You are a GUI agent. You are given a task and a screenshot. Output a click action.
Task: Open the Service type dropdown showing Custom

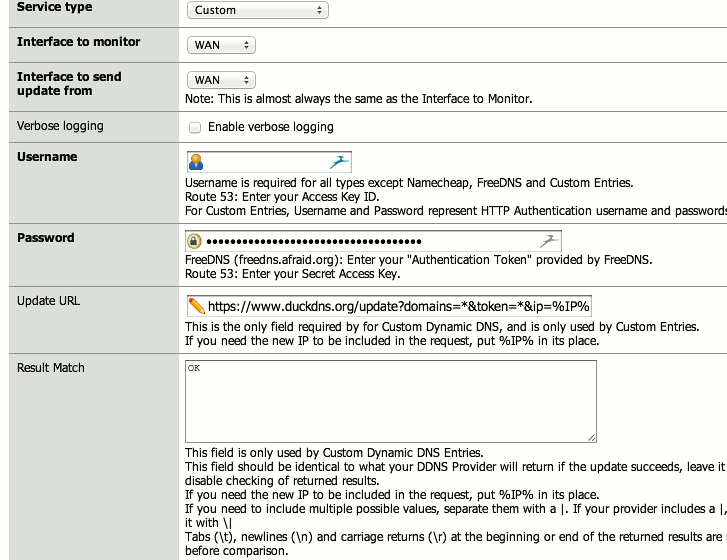click(257, 10)
